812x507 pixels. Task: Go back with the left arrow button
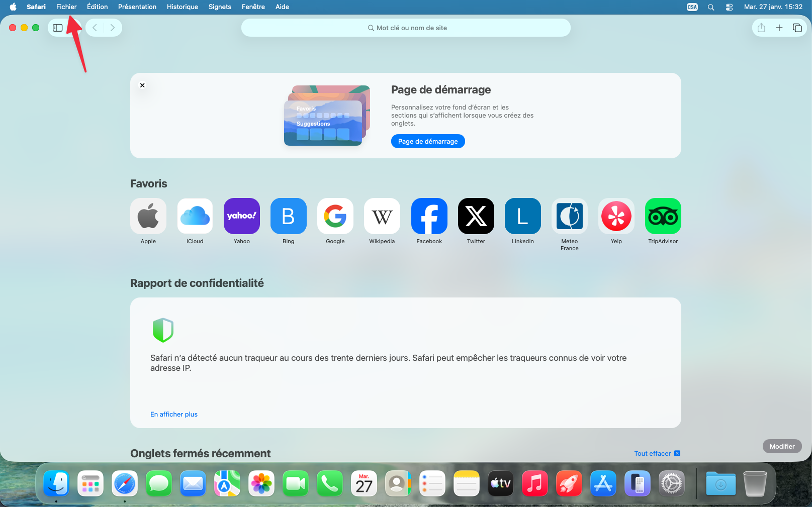95,28
